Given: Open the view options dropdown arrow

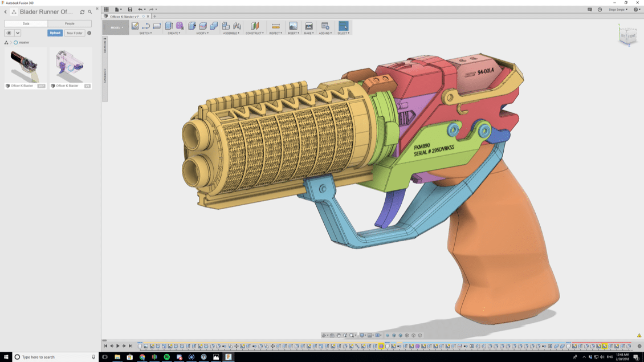Looking at the screenshot, I should tap(18, 33).
